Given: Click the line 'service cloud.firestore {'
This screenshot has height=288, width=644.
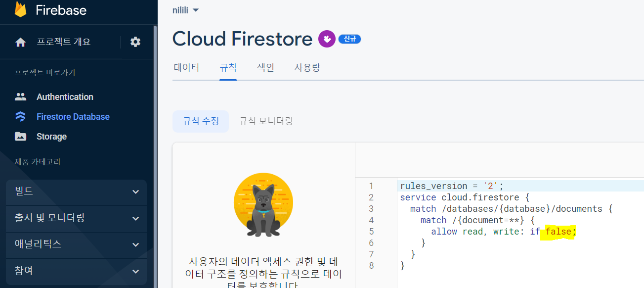Looking at the screenshot, I should click(465, 197).
